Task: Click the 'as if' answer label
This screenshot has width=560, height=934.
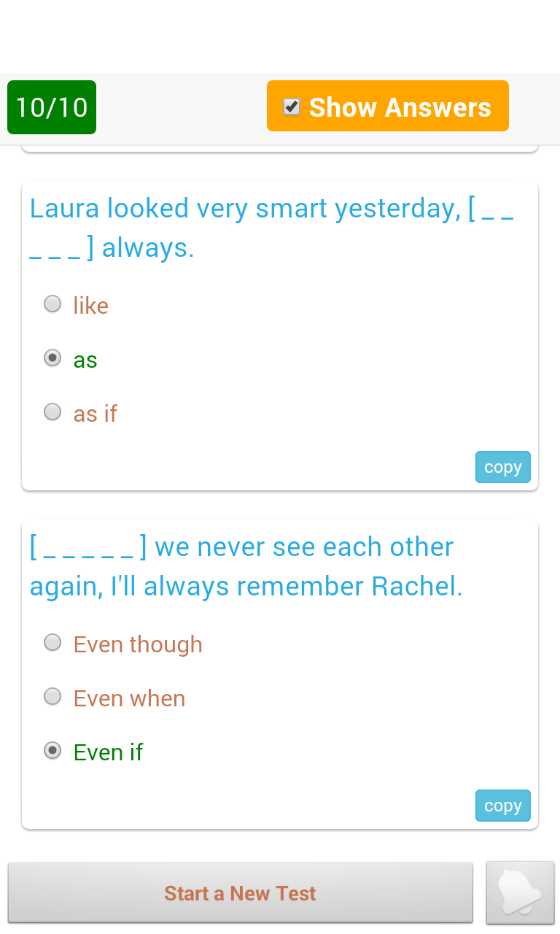Action: click(x=96, y=414)
